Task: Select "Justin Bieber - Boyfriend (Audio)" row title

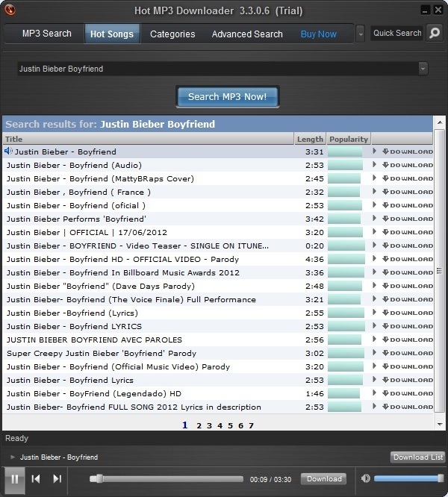Action: (74, 165)
